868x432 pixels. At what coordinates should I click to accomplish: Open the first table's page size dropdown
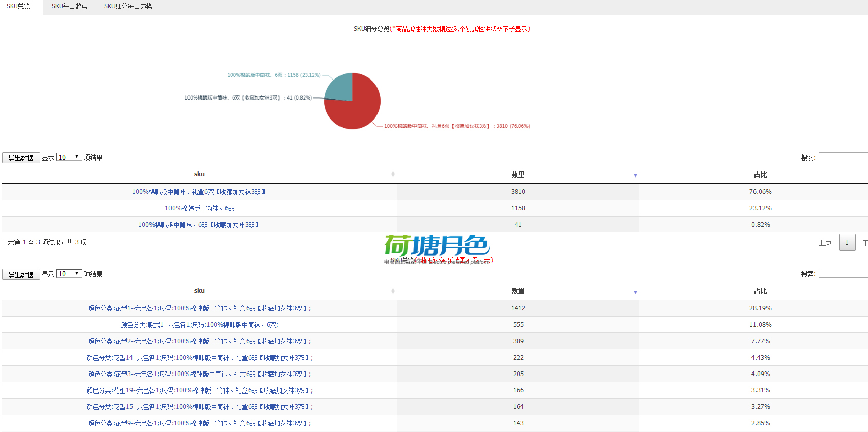point(69,157)
